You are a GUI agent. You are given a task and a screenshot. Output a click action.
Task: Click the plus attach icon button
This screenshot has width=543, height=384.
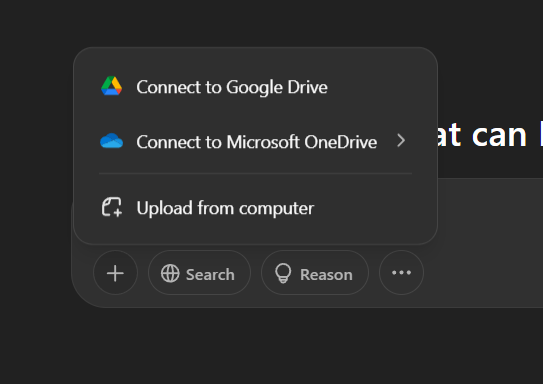click(x=115, y=273)
